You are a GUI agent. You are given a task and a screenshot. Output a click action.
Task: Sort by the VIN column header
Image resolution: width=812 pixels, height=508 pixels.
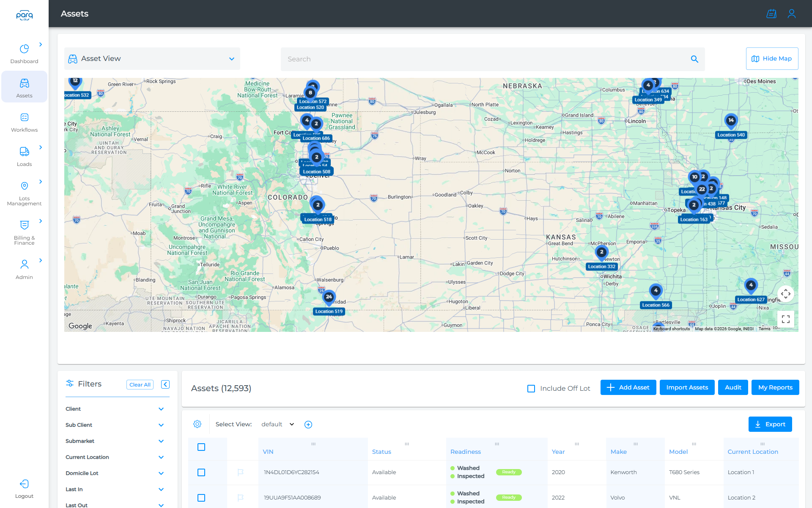(x=268, y=452)
